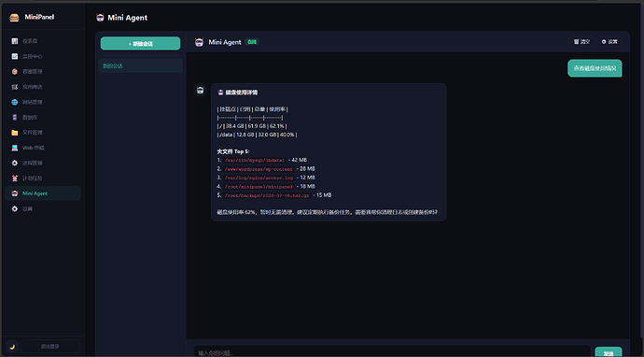Click the /var/log/nginx/access.log path

click(259, 178)
